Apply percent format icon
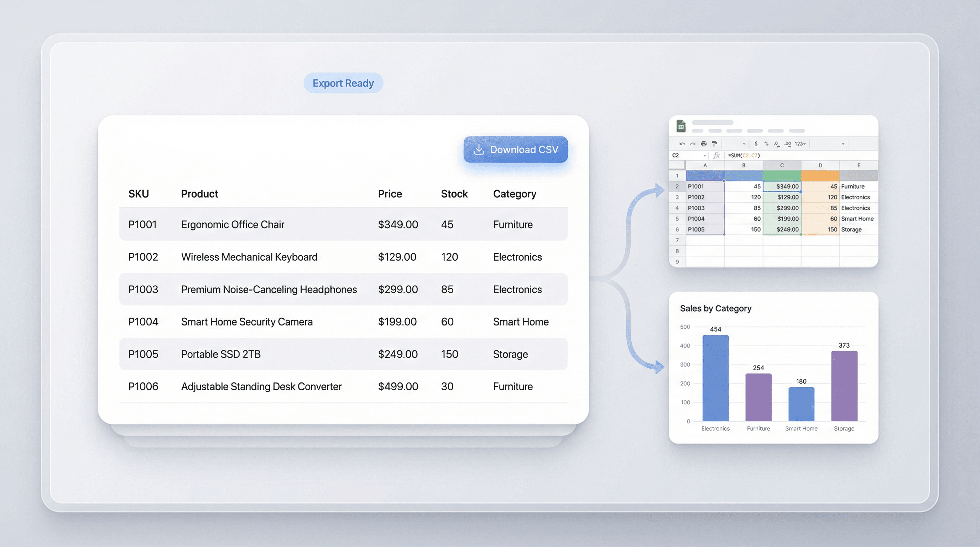The width and height of the screenshot is (980, 547). point(766,144)
